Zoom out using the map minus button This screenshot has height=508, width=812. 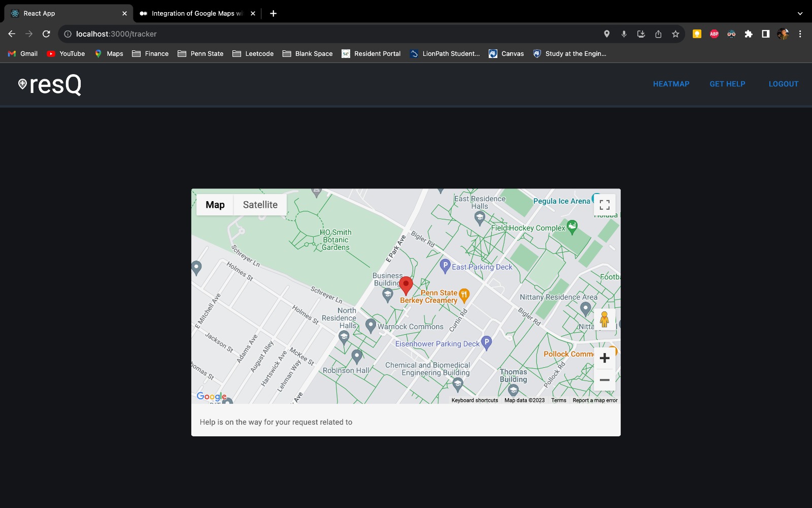click(604, 380)
